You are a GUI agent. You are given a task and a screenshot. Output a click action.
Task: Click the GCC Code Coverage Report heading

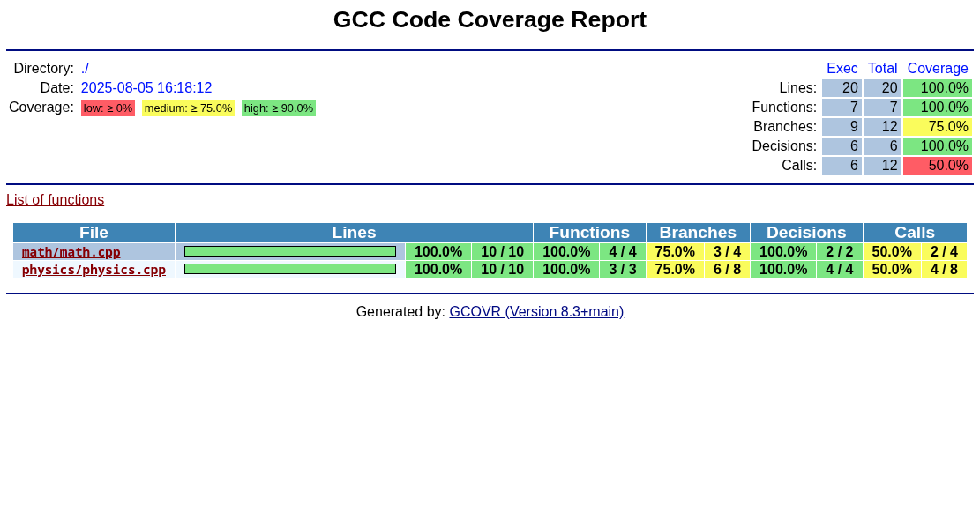point(490,19)
